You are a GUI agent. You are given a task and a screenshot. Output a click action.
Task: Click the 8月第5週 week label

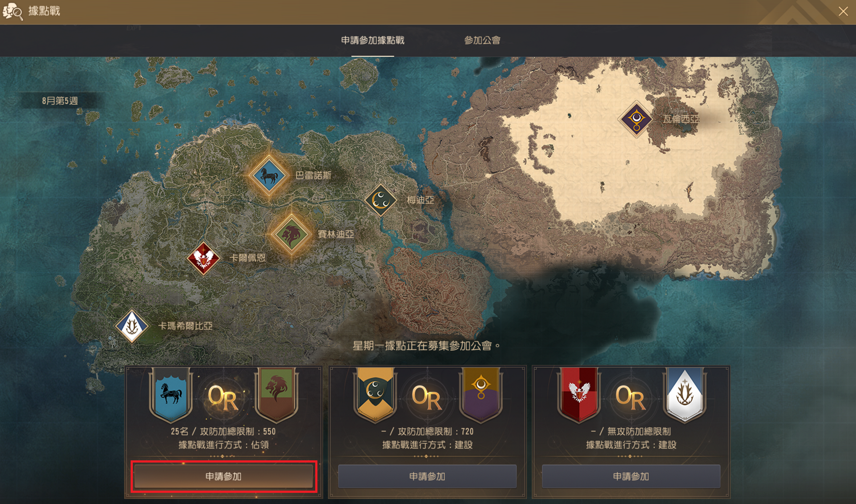60,101
